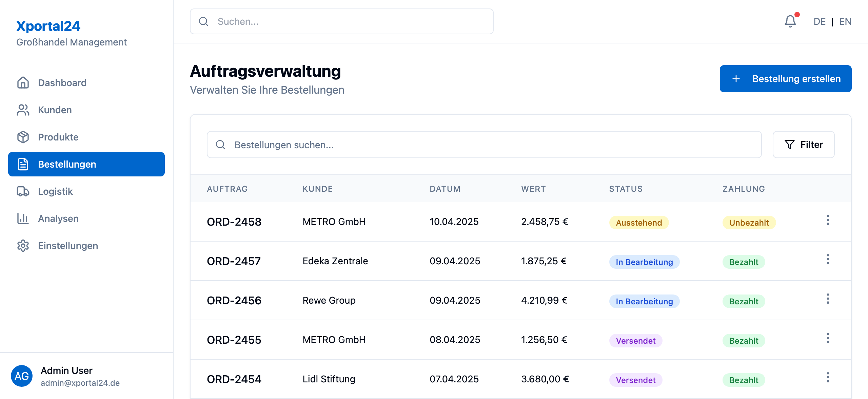Click into the Suchen global search field
The width and height of the screenshot is (868, 399).
click(342, 21)
